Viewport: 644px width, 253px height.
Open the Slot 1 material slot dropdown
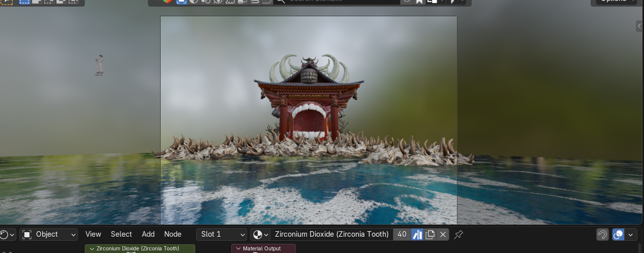(x=222, y=234)
